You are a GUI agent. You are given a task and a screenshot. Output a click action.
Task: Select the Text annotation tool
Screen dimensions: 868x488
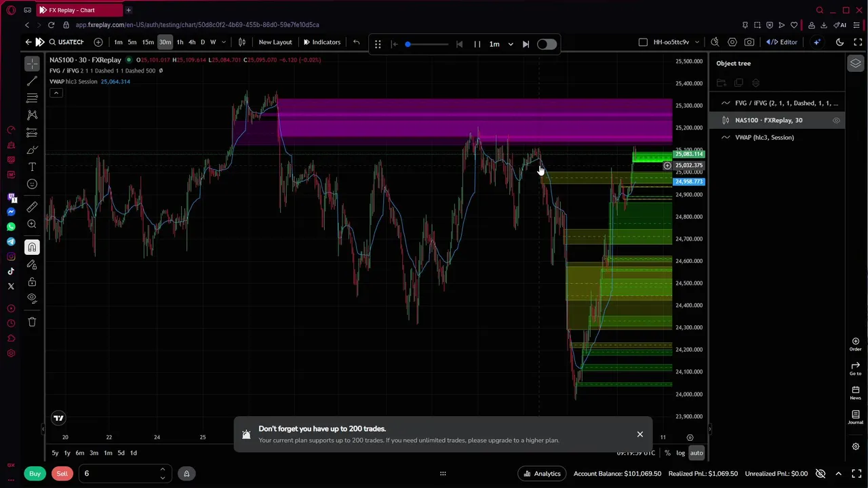32,167
